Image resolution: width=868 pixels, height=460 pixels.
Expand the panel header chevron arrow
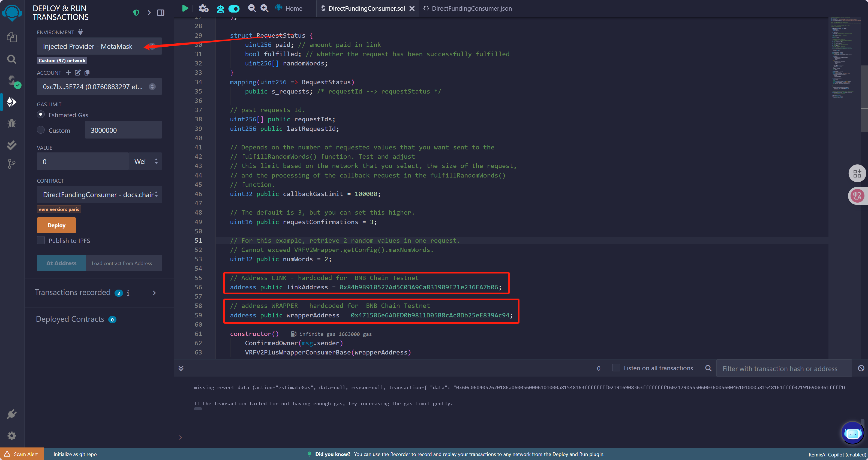(149, 13)
